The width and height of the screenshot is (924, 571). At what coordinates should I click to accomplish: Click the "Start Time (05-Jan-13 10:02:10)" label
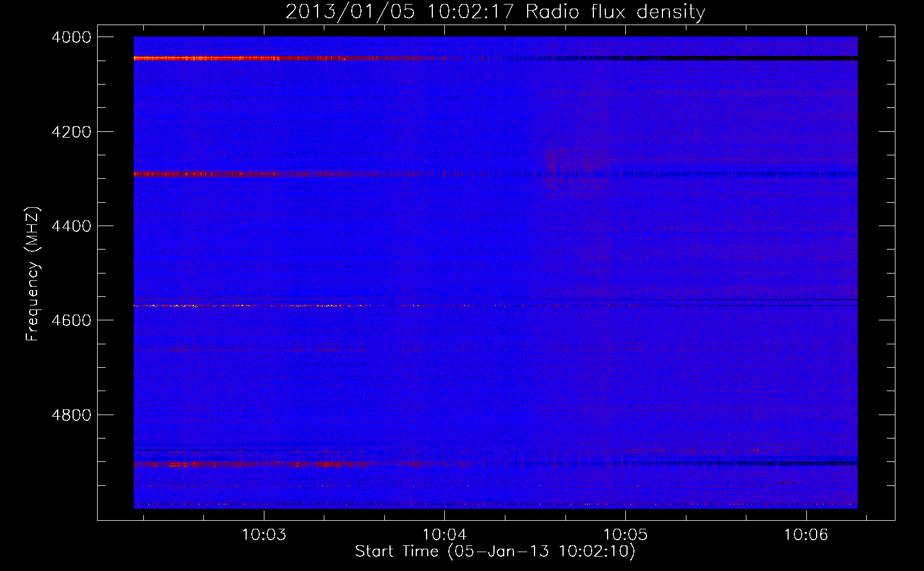pos(495,552)
